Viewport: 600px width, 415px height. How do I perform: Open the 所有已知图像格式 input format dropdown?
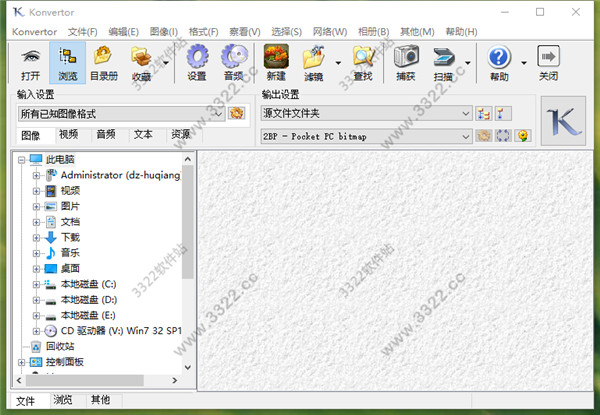point(121,114)
